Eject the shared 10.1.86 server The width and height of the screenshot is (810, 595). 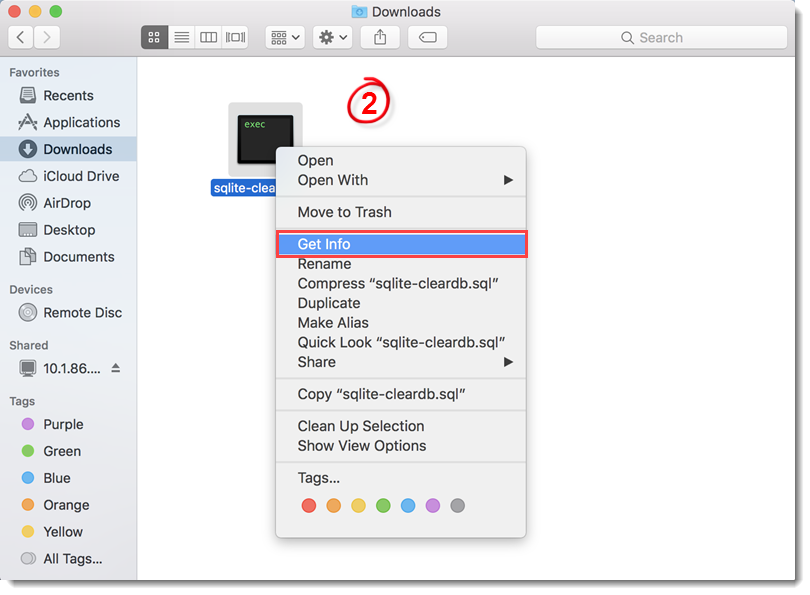tap(116, 368)
